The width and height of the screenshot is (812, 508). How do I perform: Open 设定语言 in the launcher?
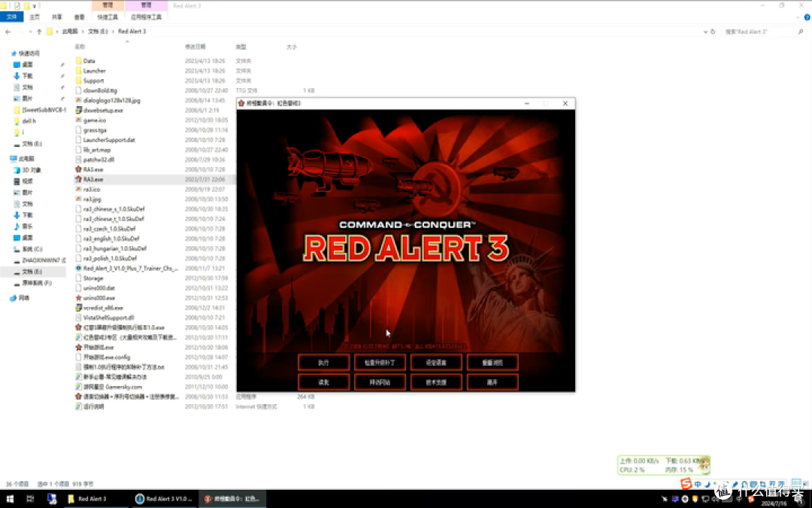436,362
